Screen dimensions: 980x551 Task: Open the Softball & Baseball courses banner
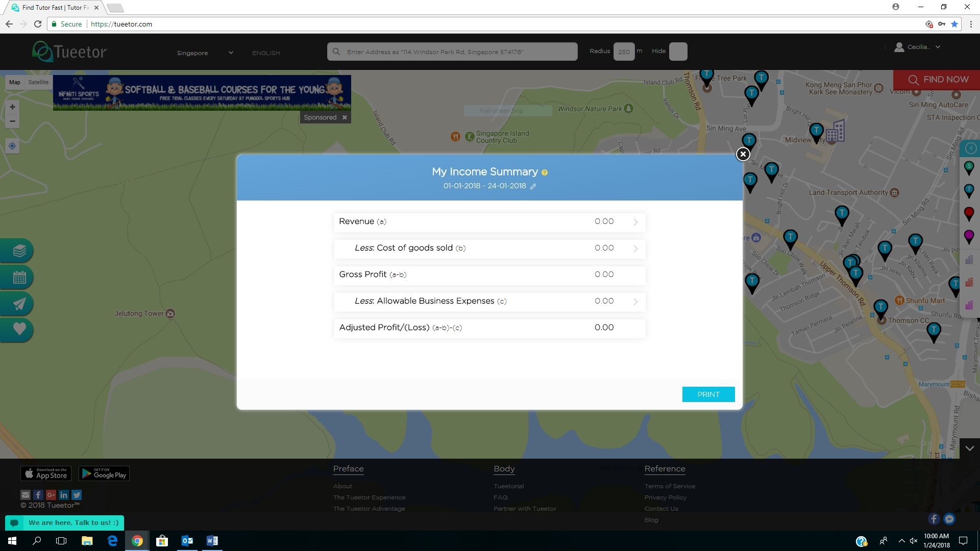(x=202, y=93)
